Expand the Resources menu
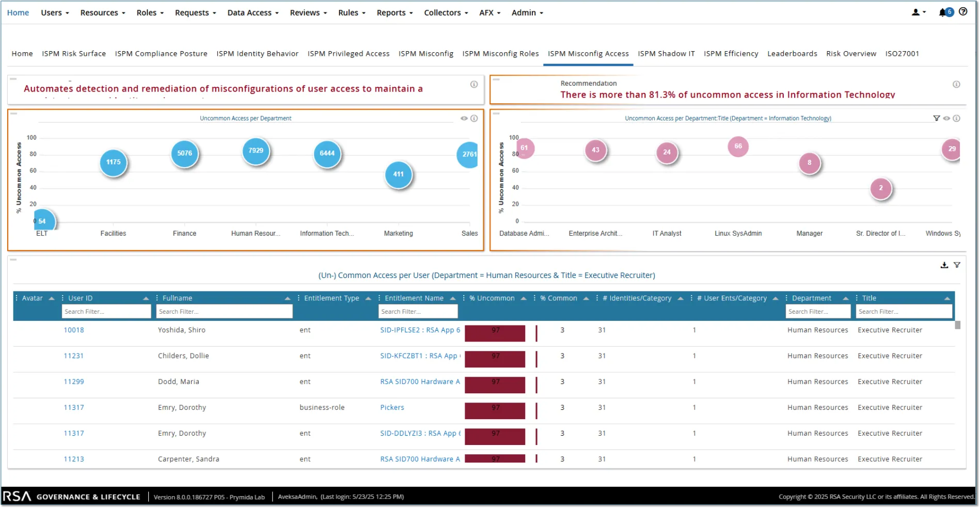The height and width of the screenshot is (508, 980). [x=103, y=12]
